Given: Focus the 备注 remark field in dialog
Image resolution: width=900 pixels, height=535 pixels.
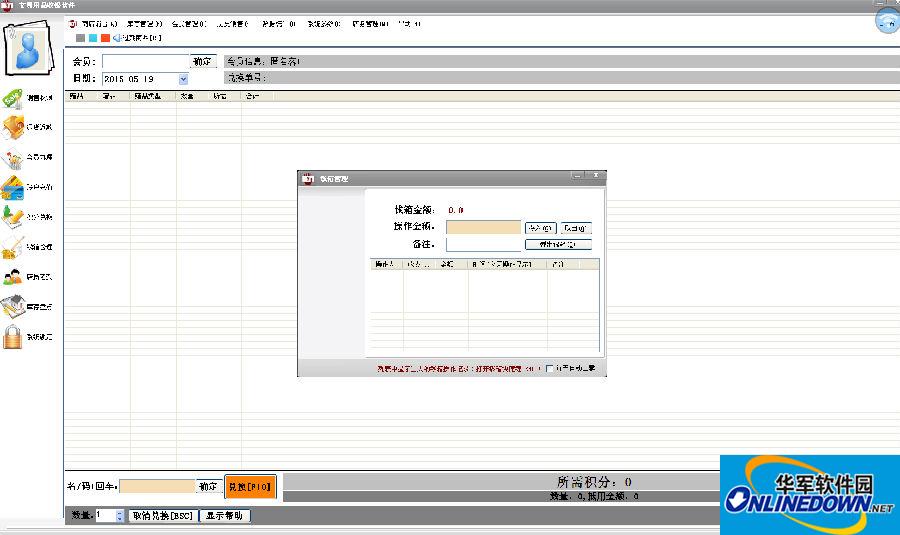Looking at the screenshot, I should click(483, 244).
